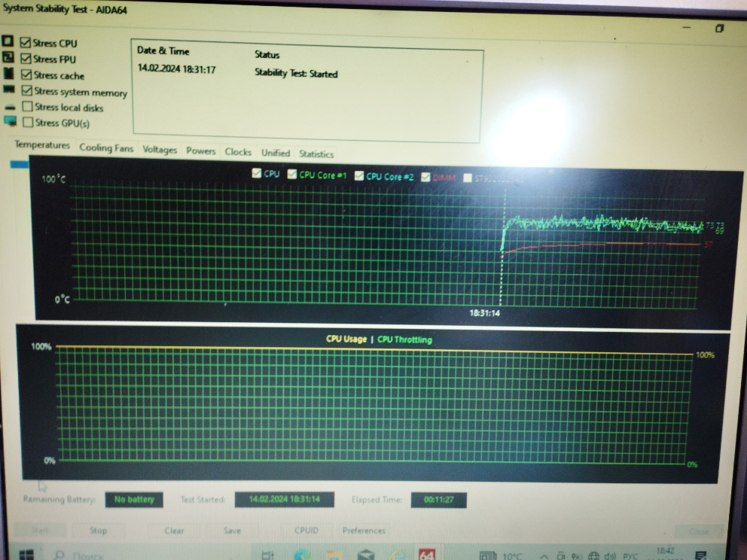
Task: Open the Voltages tab
Action: tap(160, 150)
